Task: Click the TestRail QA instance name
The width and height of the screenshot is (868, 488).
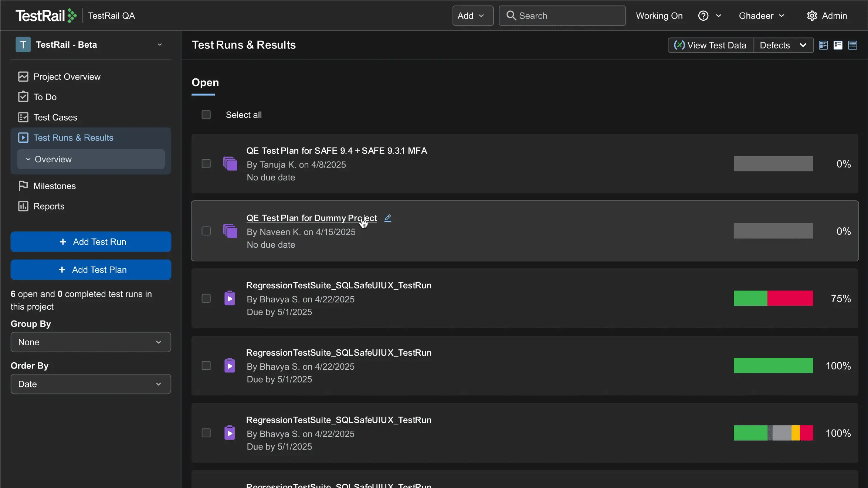Action: coord(111,16)
